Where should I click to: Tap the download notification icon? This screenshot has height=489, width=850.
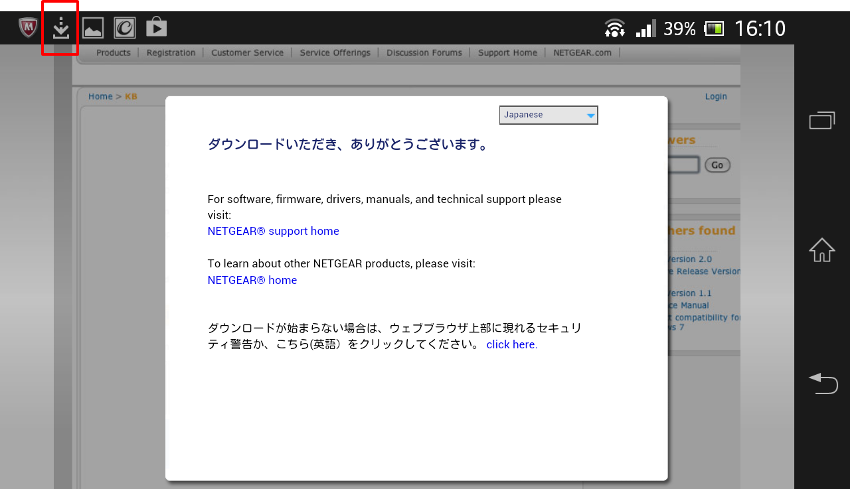pos(61,28)
